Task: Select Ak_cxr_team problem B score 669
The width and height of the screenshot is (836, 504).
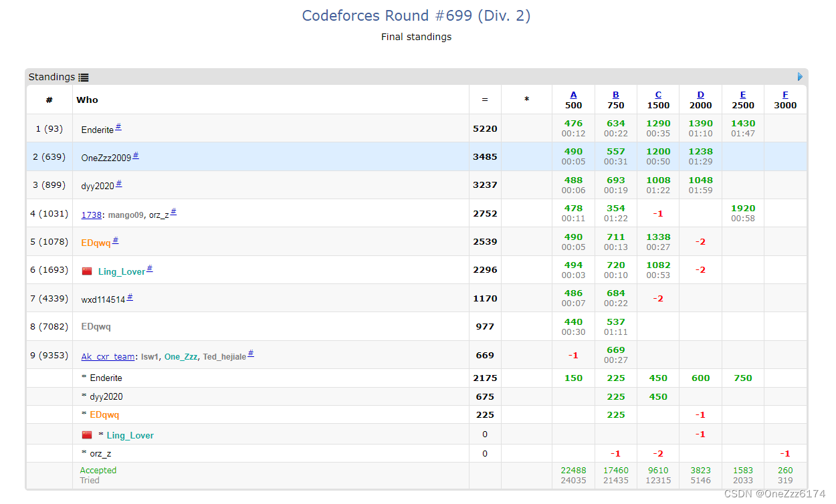Action: (616, 350)
